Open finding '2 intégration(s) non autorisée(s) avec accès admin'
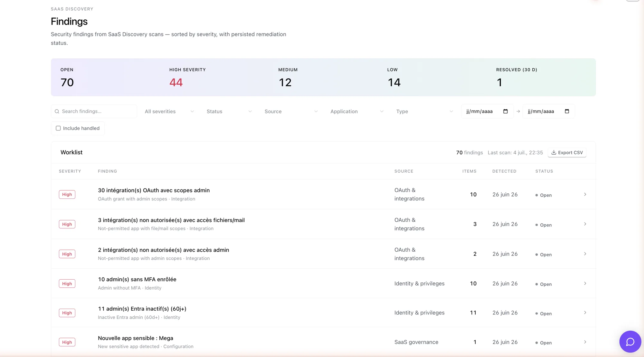644x357 pixels. pos(164,250)
